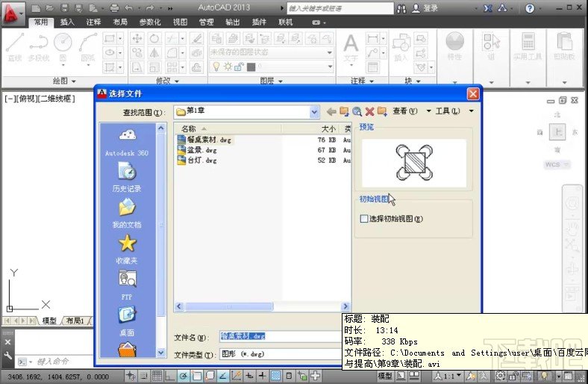Viewport: 588px width, 384px height.
Task: Click the drawing preview thumbnail
Action: 414,163
